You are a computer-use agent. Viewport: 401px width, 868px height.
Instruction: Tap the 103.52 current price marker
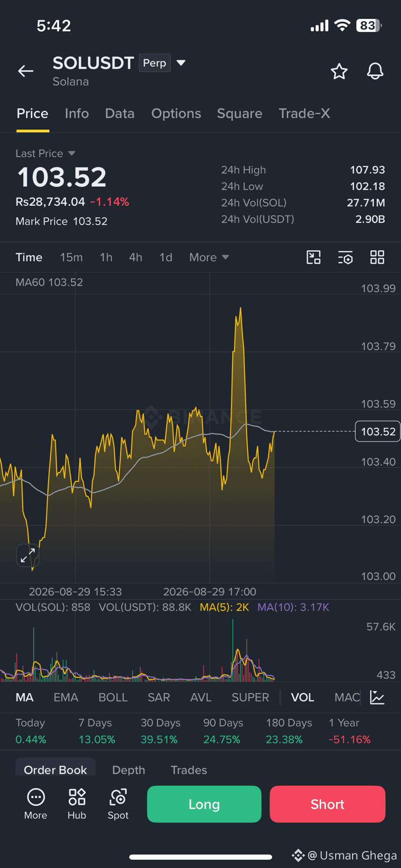click(x=378, y=432)
